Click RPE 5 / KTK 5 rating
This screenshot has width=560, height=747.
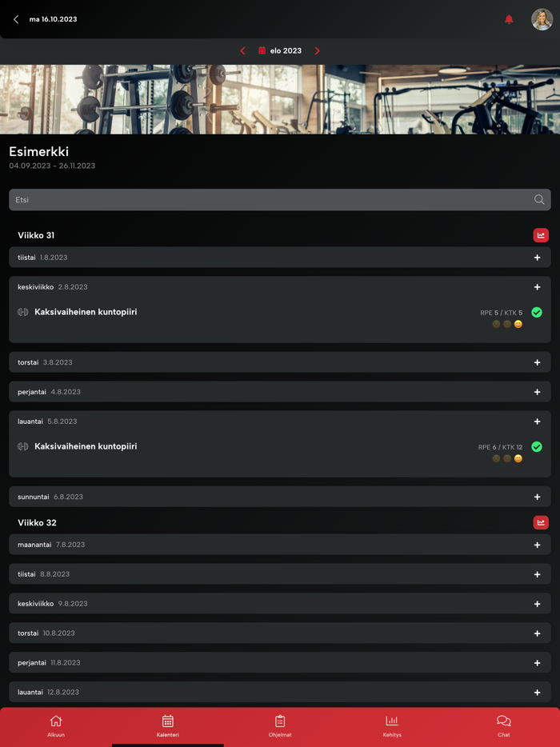coord(502,313)
